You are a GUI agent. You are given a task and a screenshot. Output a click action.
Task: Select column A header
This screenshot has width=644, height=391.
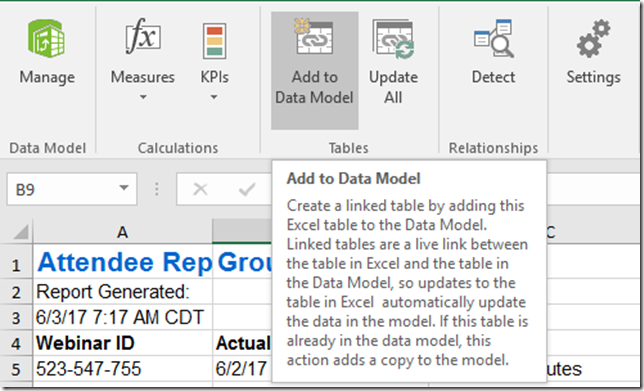pos(122,232)
